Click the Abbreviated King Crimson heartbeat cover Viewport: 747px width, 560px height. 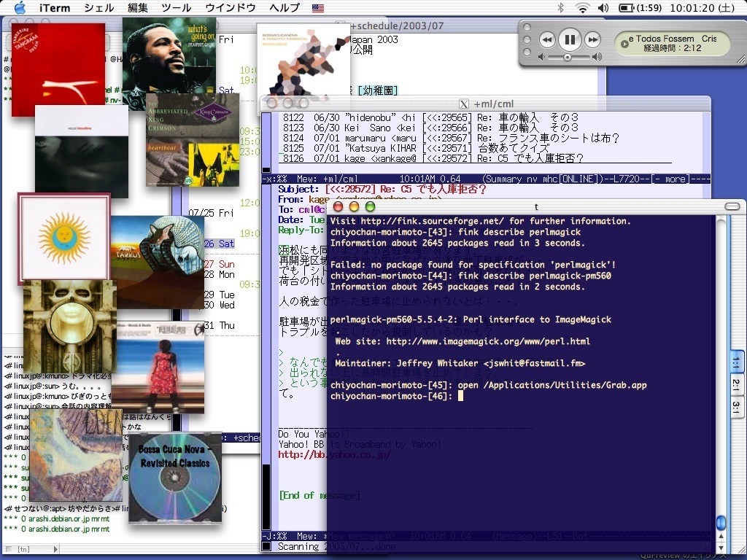(x=193, y=140)
